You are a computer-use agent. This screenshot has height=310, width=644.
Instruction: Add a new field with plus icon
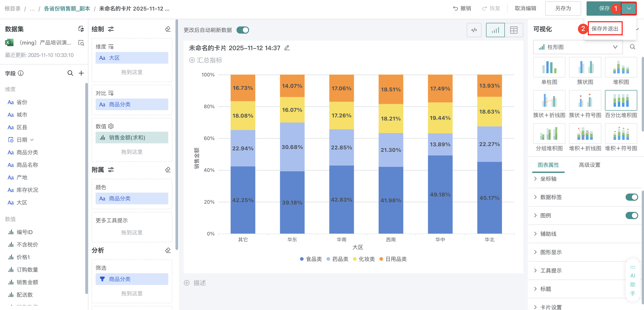81,73
